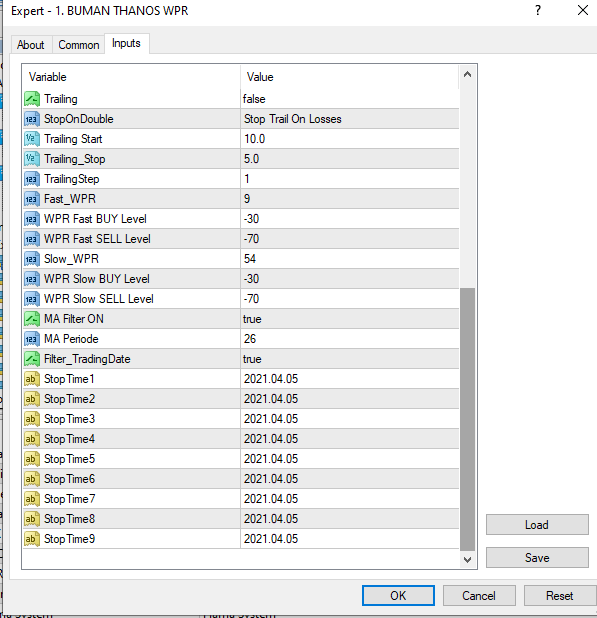Screen dimensions: 597x618
Task: Click the double-type icon for Trailing Start
Action: 32,139
